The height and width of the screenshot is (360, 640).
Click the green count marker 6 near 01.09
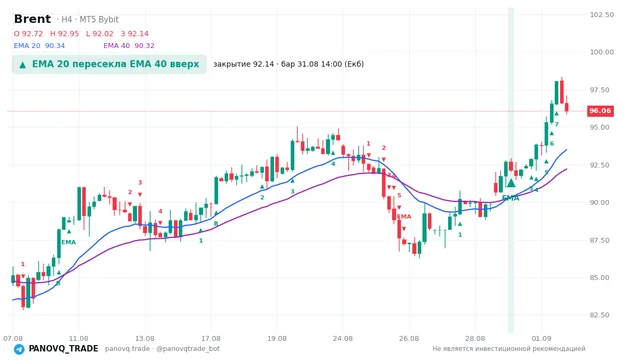552,143
